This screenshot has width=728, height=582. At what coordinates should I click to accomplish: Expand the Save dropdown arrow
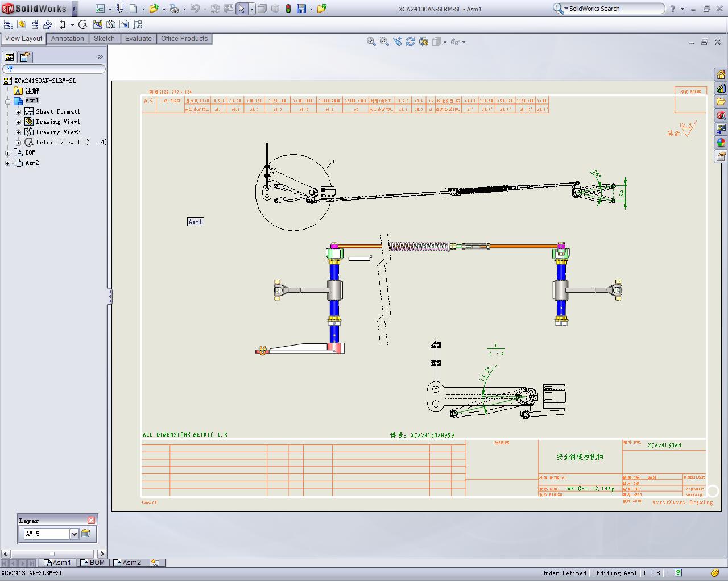pos(311,9)
